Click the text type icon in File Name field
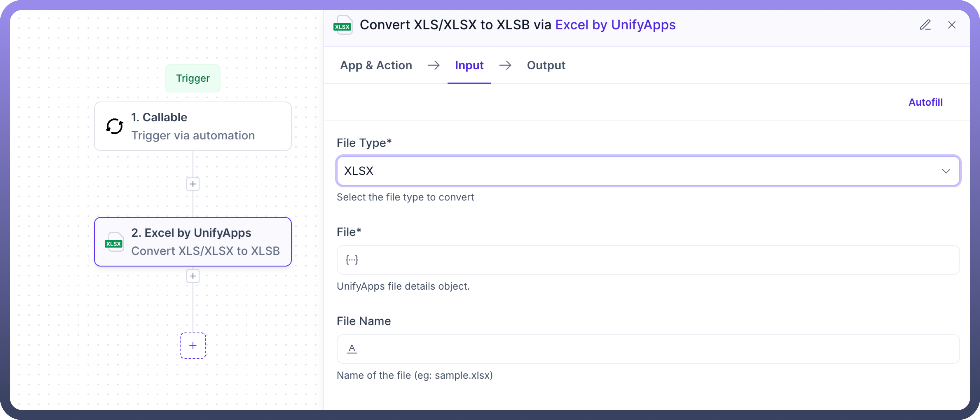Viewport: 980px width, 420px height. [x=351, y=349]
